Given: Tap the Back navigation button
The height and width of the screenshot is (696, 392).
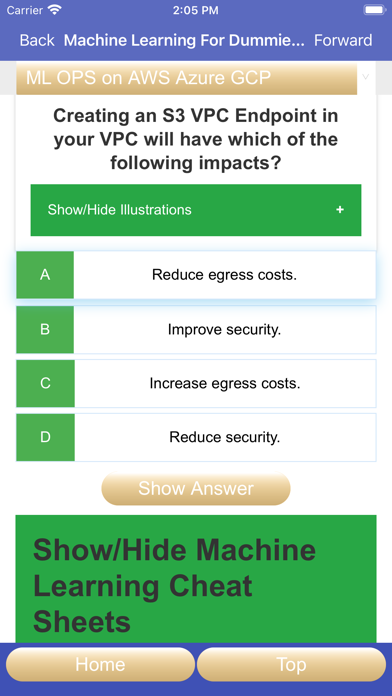Looking at the screenshot, I should [x=37, y=40].
